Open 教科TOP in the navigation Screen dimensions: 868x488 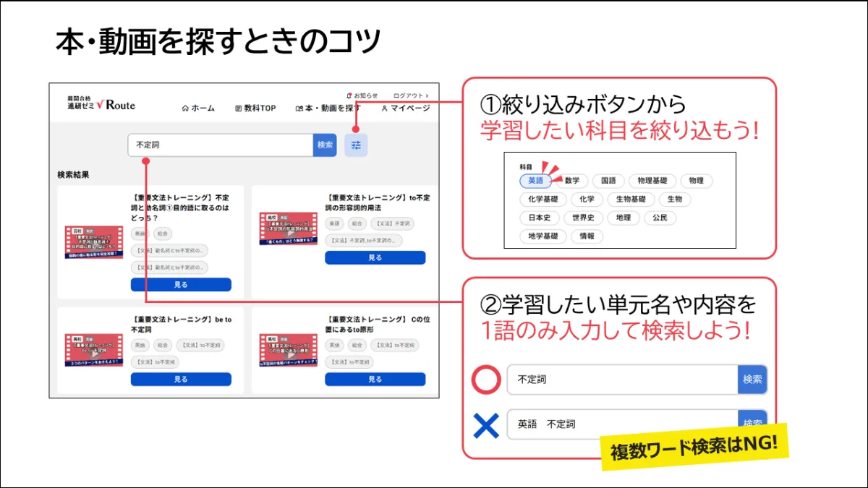coord(255,108)
